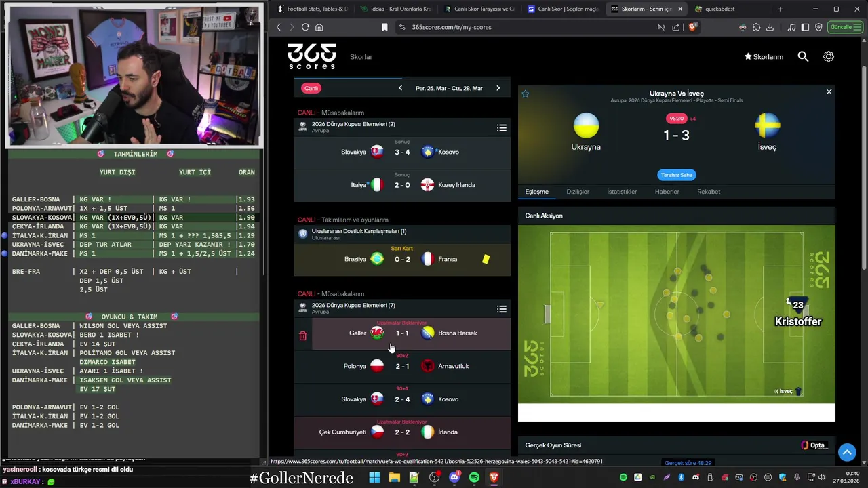Toggle the browser sidebar panel icon
This screenshot has width=868, height=488.
[x=805, y=27]
